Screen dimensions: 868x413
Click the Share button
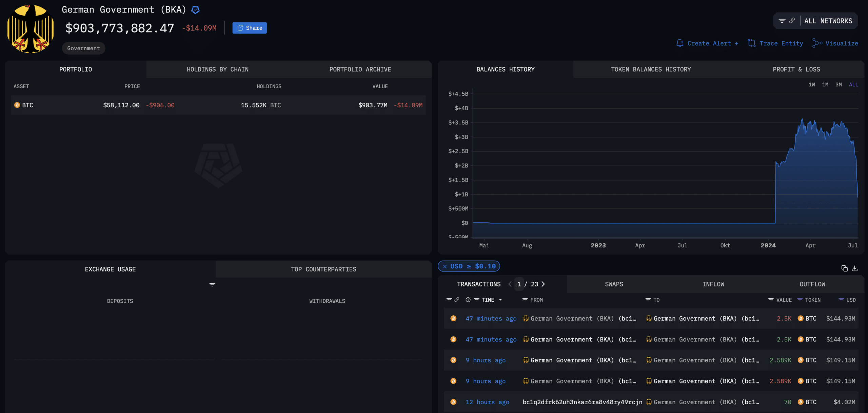coord(249,28)
